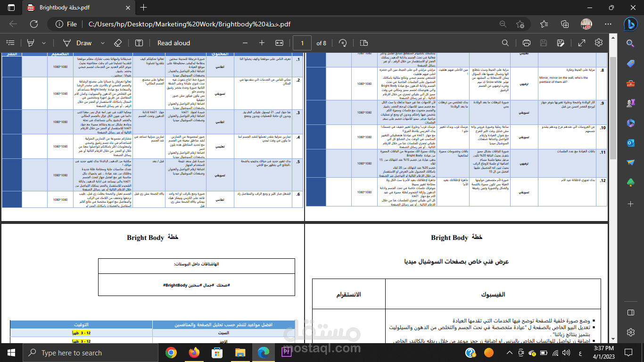Toggle fit-to-width zoom mode
The height and width of the screenshot is (362, 644).
tap(279, 43)
